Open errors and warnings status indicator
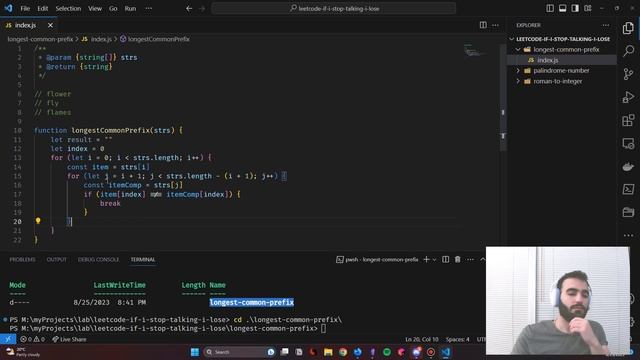 (x=33, y=339)
